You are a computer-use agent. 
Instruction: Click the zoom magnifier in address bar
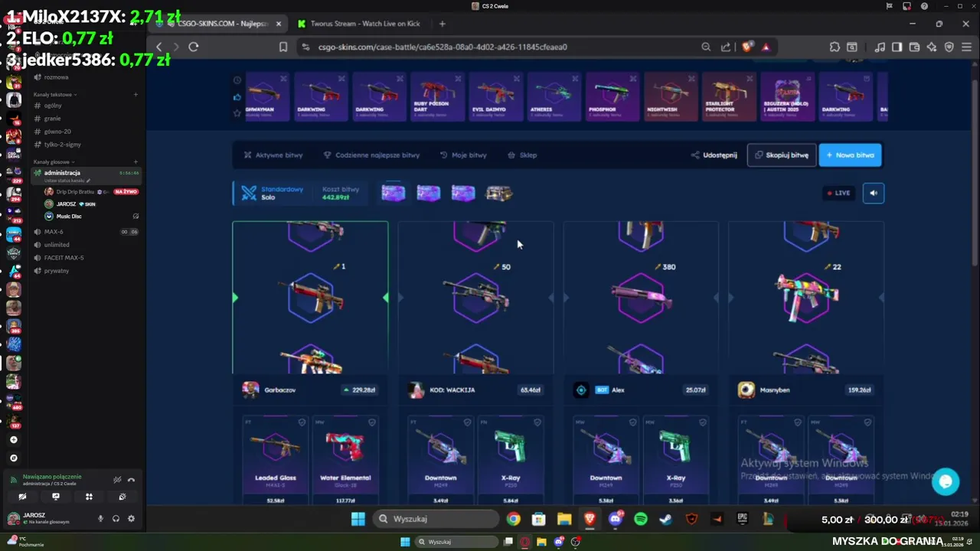click(706, 47)
